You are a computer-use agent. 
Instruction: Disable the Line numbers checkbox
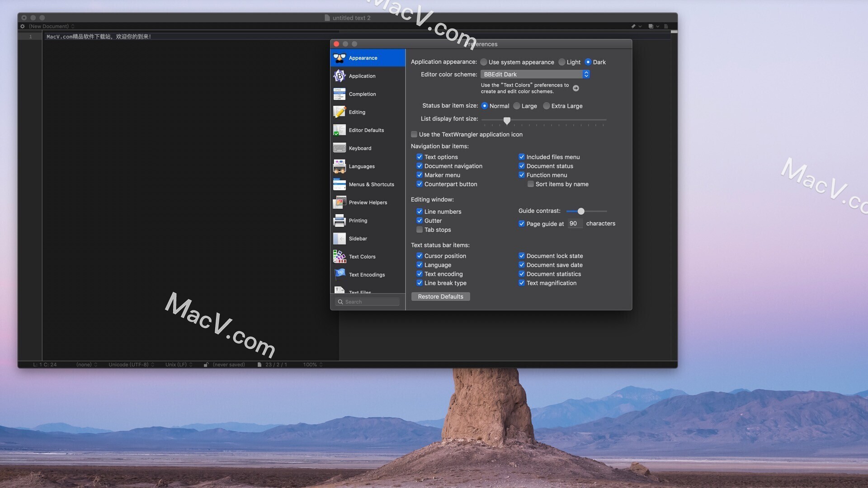pos(420,211)
